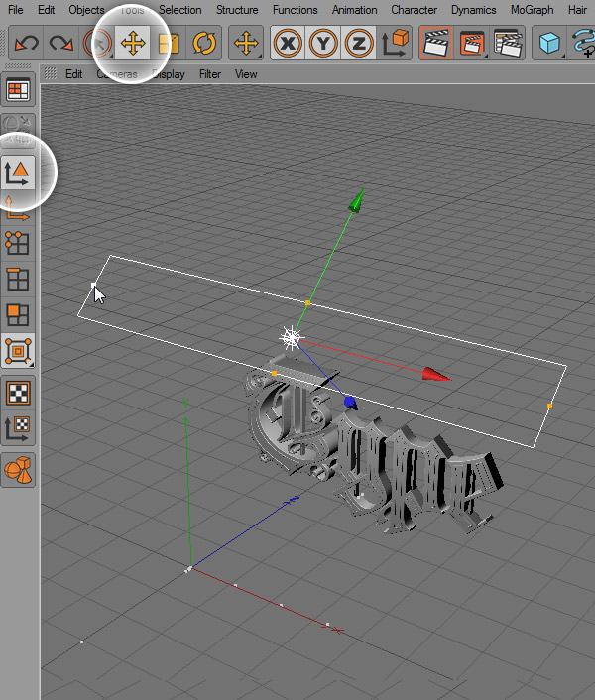Viewport: 595px width, 700px height.
Task: Click orange handle on plane's right edge
Action: click(550, 406)
